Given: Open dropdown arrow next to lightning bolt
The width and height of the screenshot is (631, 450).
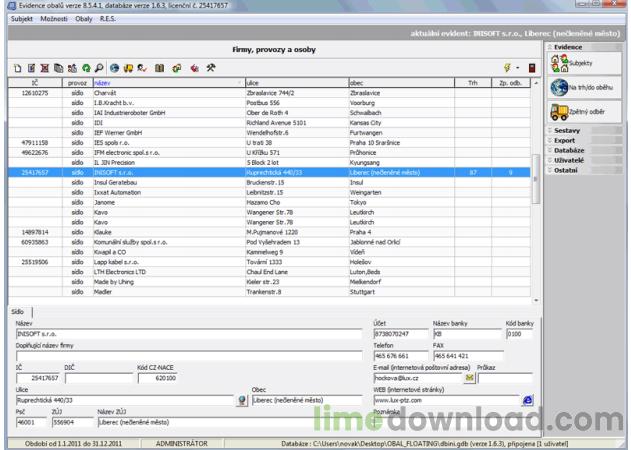Looking at the screenshot, I should click(x=518, y=68).
